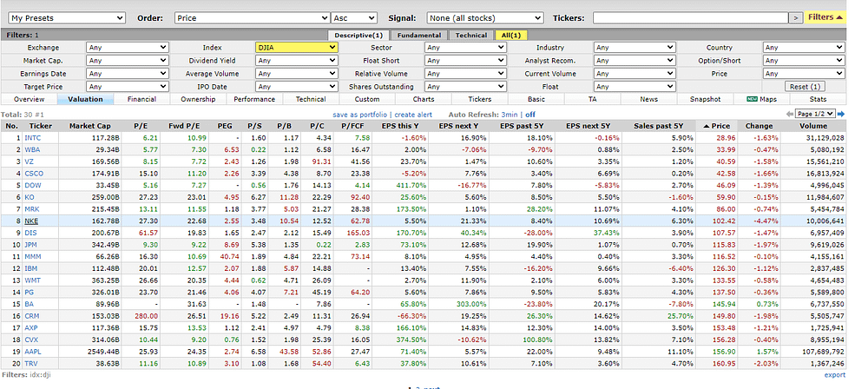Sort table by P/E column header

click(141, 126)
